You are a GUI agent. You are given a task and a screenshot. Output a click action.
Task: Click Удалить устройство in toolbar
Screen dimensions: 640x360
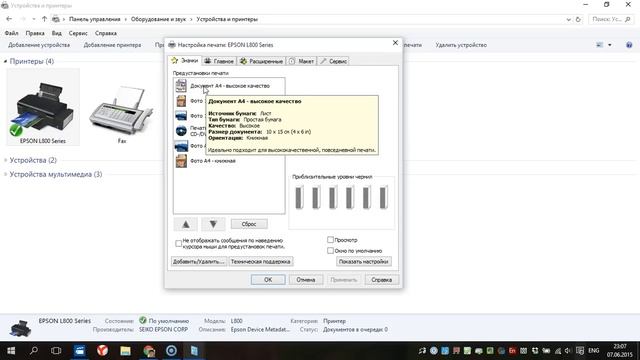(461, 45)
